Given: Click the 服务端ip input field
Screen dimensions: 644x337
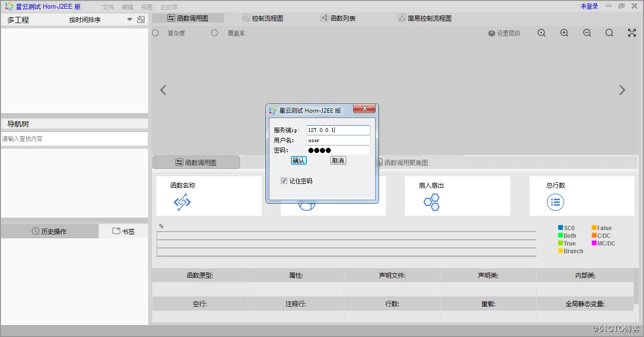Looking at the screenshot, I should click(x=338, y=130).
